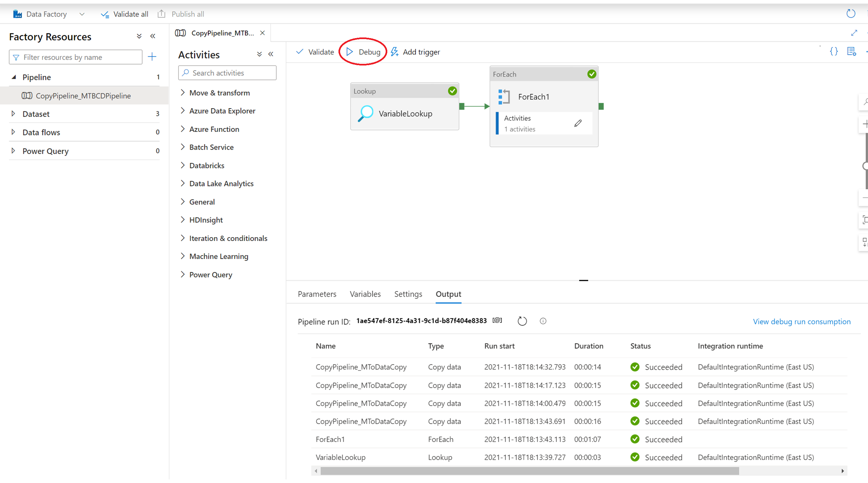Expand the Dataset tree node
Image resolution: width=868 pixels, height=483 pixels.
pyautogui.click(x=13, y=114)
